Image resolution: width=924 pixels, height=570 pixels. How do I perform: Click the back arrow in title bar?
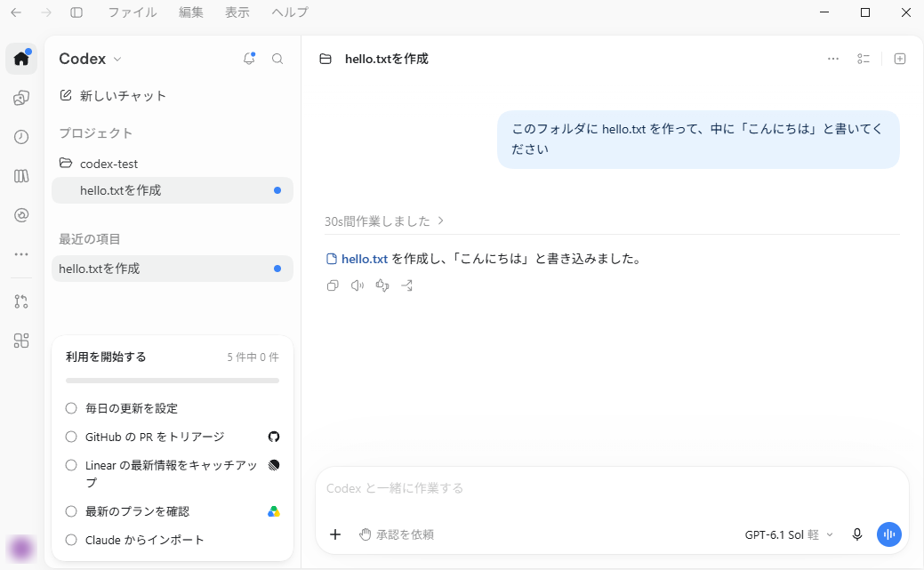click(16, 12)
